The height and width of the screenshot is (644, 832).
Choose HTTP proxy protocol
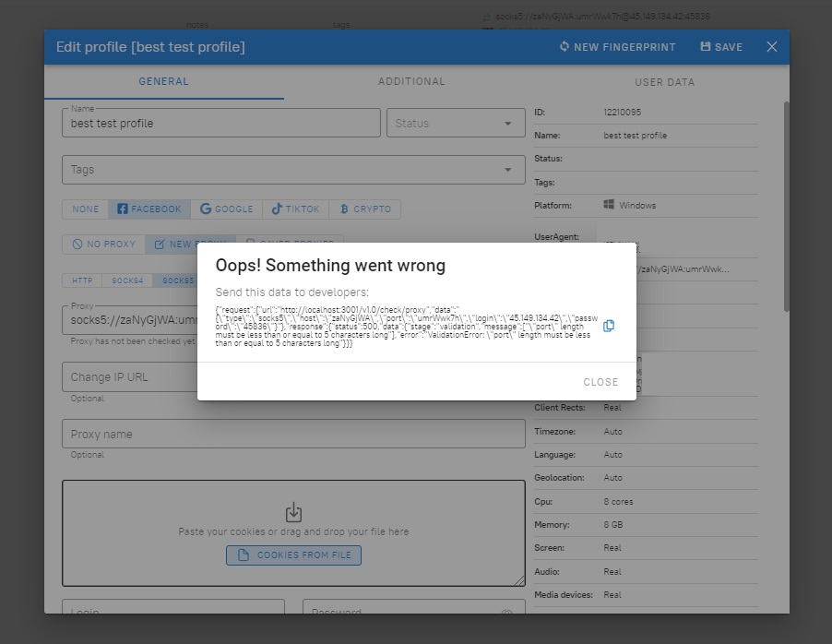pyautogui.click(x=82, y=280)
